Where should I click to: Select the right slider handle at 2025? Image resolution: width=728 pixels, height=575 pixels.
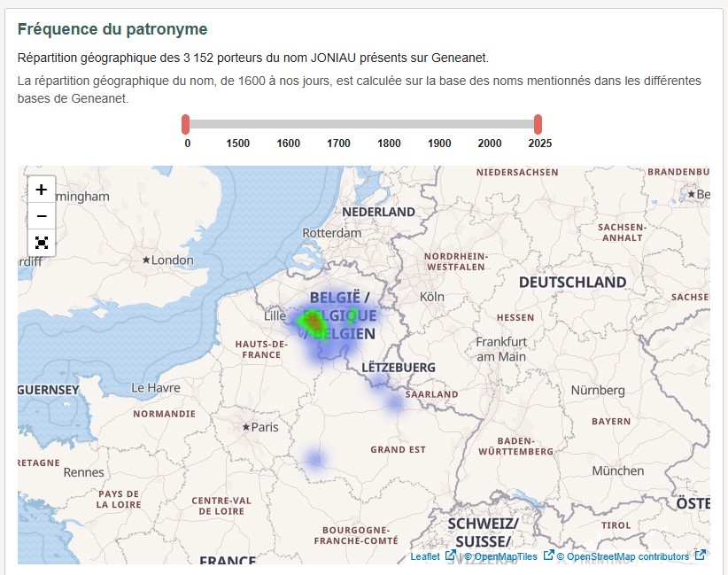pos(538,124)
